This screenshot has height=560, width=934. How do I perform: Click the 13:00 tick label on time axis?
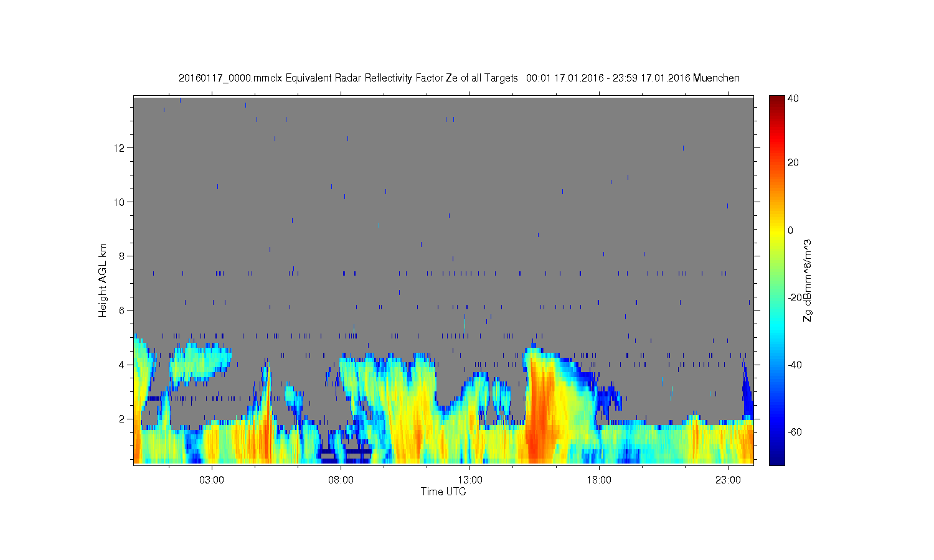click(470, 480)
